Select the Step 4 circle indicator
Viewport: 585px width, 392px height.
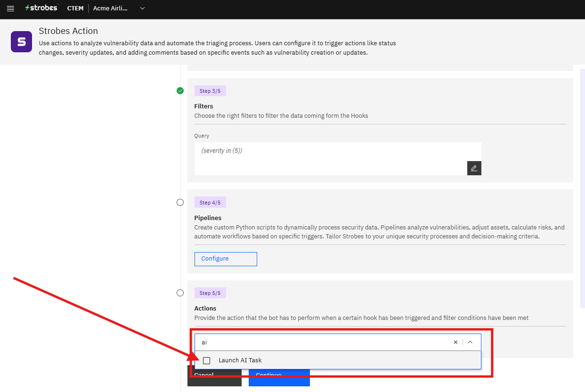(x=180, y=203)
